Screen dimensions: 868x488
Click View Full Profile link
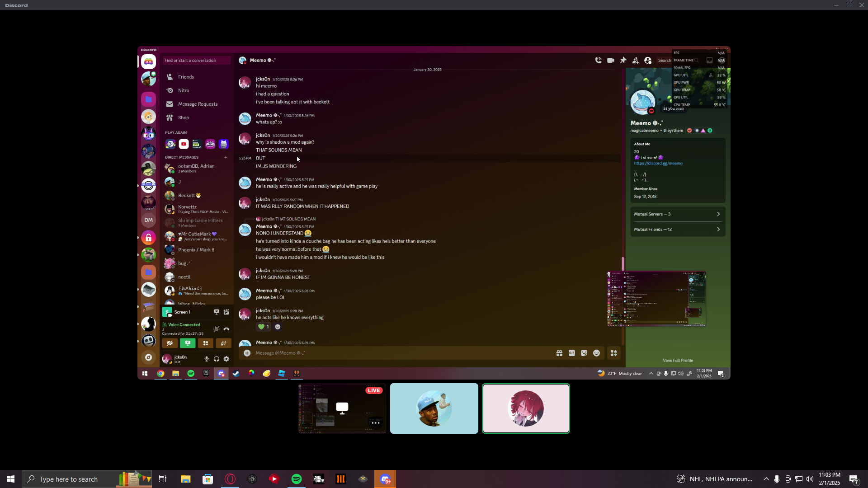[x=678, y=361]
